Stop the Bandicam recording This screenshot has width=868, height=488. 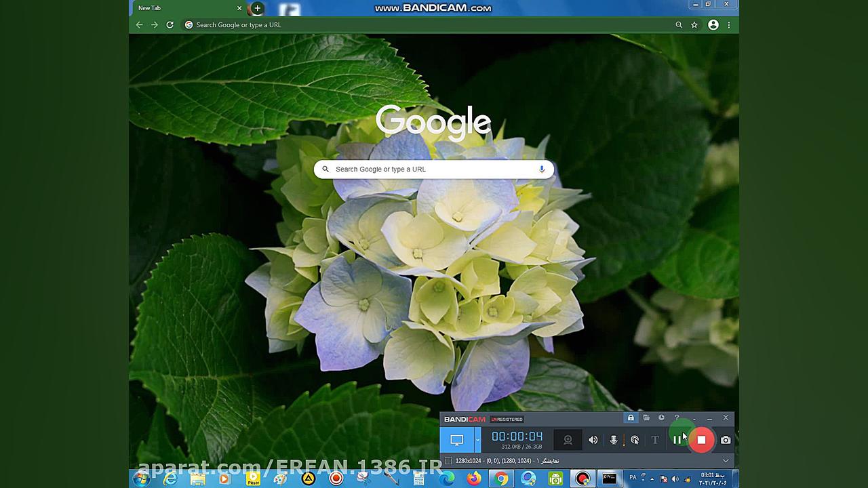pos(701,440)
